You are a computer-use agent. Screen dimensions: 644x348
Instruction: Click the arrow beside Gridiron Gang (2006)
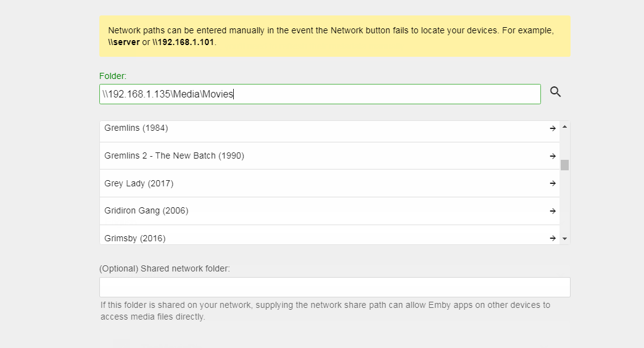[x=553, y=211]
